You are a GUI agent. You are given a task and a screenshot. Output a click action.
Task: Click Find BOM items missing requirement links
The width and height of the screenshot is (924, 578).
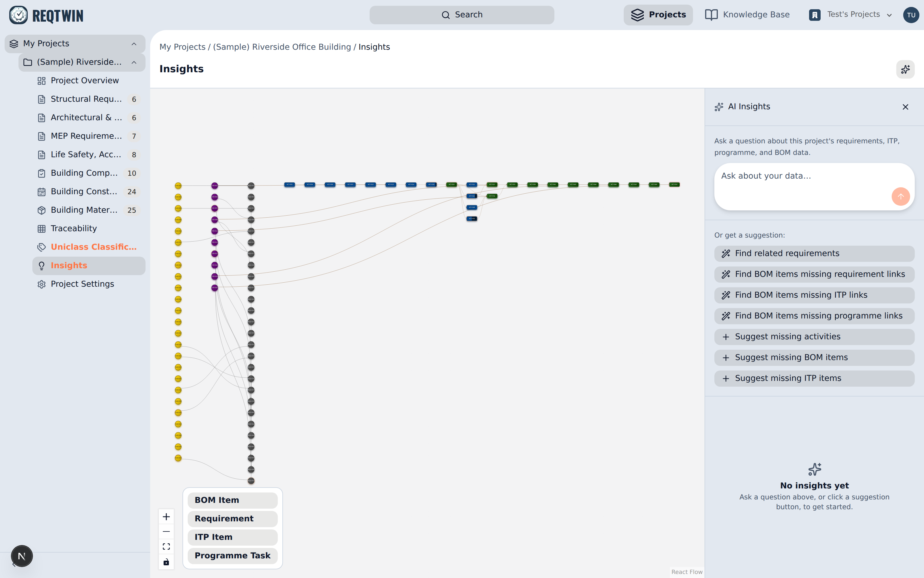click(814, 275)
